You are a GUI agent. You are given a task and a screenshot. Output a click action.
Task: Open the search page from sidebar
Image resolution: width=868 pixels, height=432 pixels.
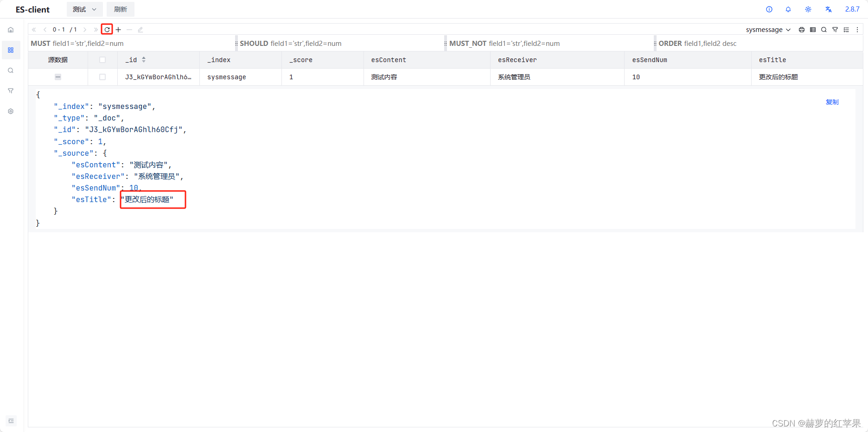(x=11, y=70)
